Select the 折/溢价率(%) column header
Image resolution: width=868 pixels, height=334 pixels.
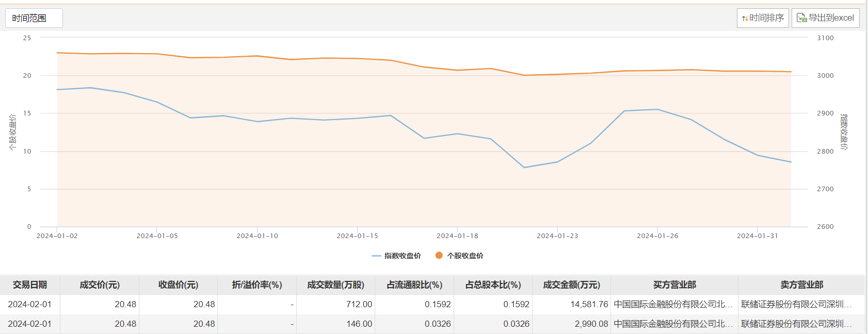click(257, 285)
